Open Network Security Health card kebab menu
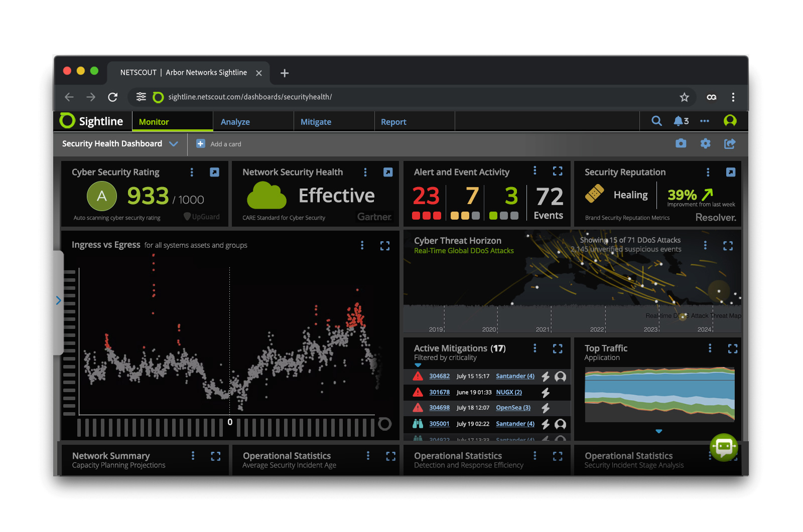This screenshot has height=532, width=803. [x=365, y=172]
